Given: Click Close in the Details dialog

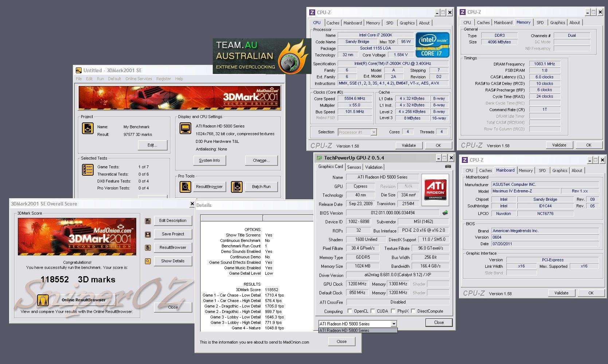Looking at the screenshot, I should [341, 341].
